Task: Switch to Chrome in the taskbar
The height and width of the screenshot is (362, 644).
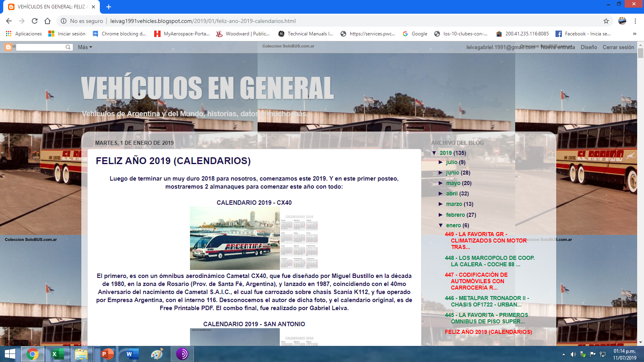Action: 33,354
